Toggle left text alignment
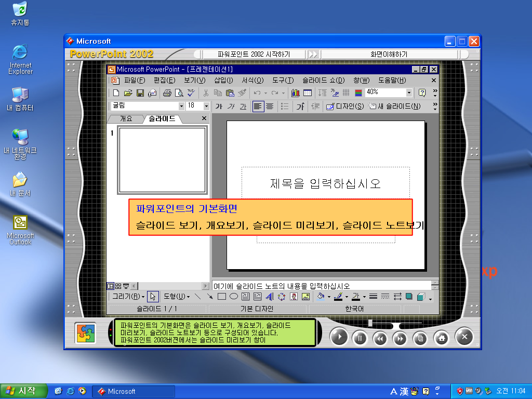Viewport: 532px width, 399px height. [x=258, y=107]
